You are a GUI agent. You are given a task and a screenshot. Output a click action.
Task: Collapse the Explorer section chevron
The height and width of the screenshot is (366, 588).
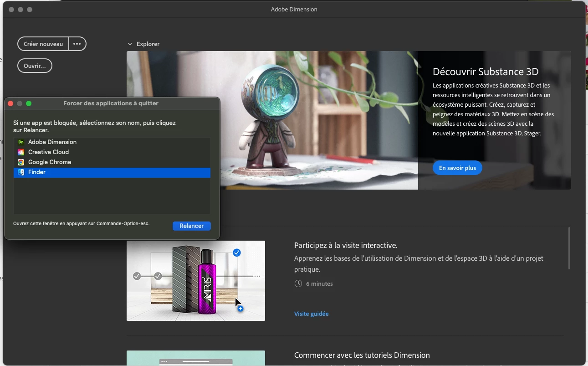[x=130, y=44]
